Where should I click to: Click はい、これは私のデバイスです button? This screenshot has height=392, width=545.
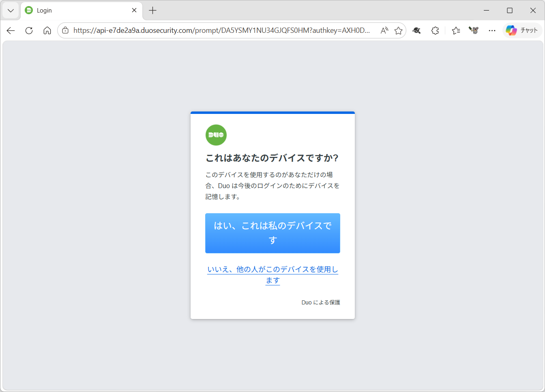[x=272, y=233]
